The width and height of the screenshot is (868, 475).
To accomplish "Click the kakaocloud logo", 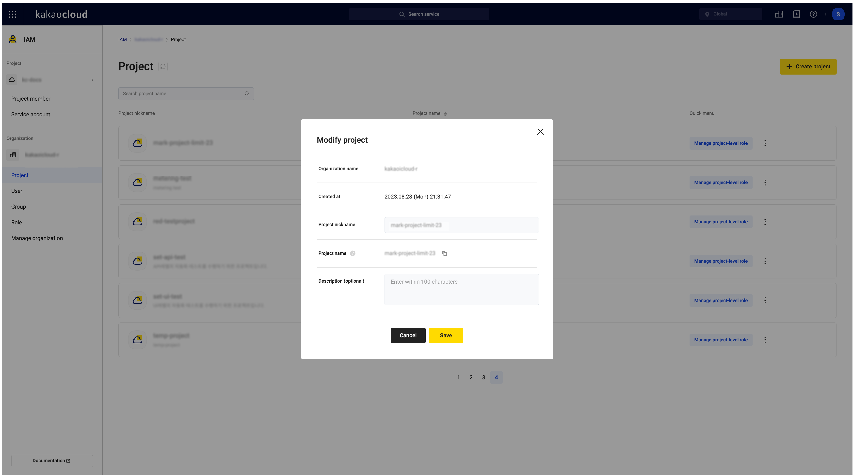I will point(61,14).
